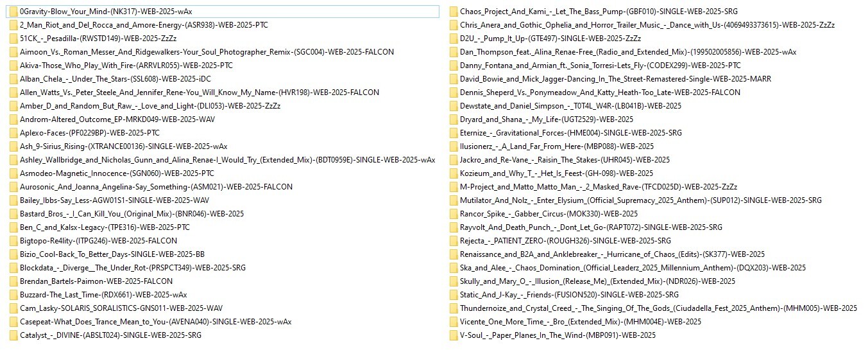
Task: Click the folder icon beside 0Gravity-Blow_Your_Mind
Action: pos(13,12)
